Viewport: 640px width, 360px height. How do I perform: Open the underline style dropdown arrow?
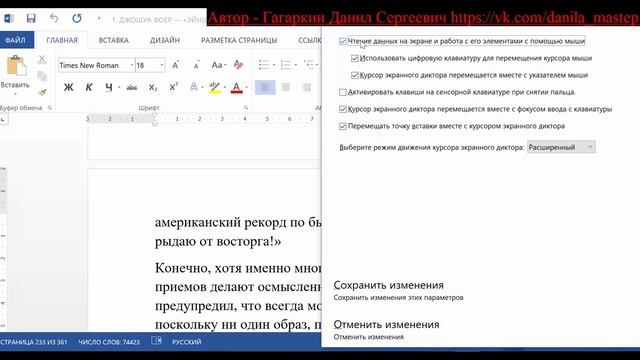pyautogui.click(x=119, y=87)
